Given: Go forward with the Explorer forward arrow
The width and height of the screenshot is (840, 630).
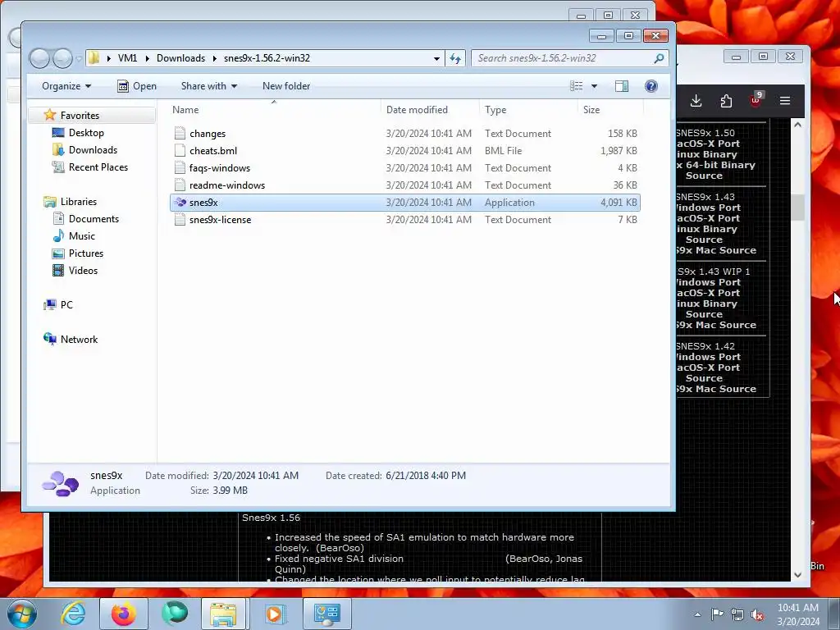Looking at the screenshot, I should 62,58.
